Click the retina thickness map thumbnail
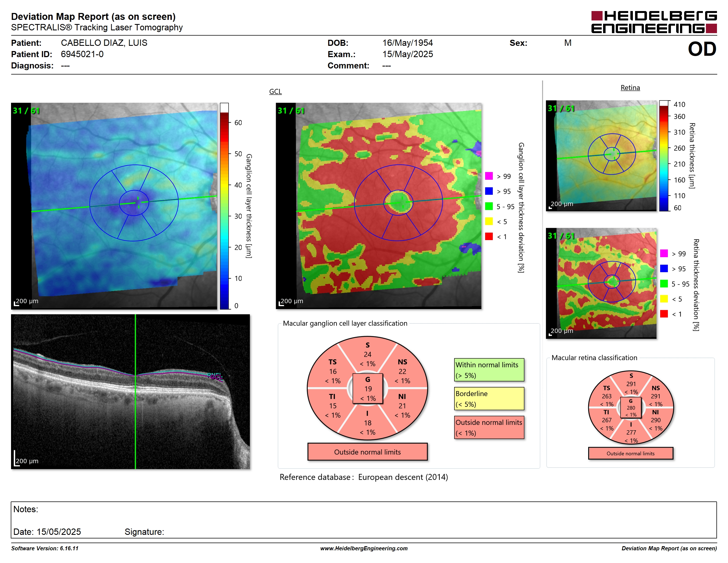The width and height of the screenshot is (728, 563). tap(601, 155)
